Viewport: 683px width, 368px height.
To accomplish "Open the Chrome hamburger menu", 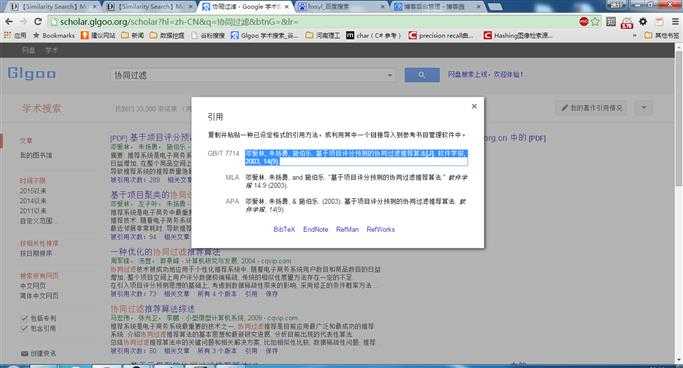I will [675, 21].
